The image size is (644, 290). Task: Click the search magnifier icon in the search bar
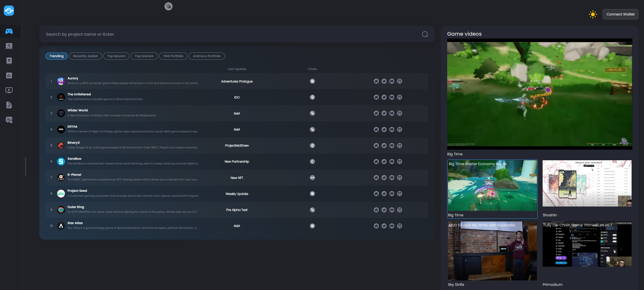click(x=425, y=34)
